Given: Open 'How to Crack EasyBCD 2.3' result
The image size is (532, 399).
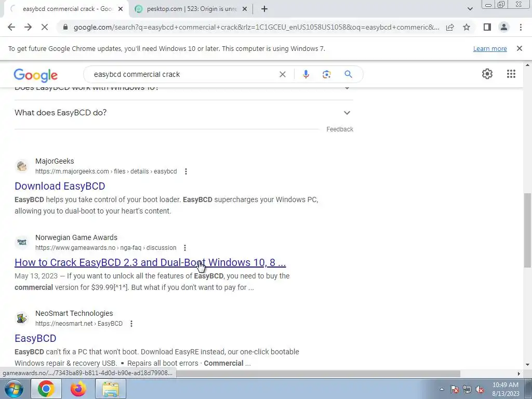Looking at the screenshot, I should pos(150,262).
